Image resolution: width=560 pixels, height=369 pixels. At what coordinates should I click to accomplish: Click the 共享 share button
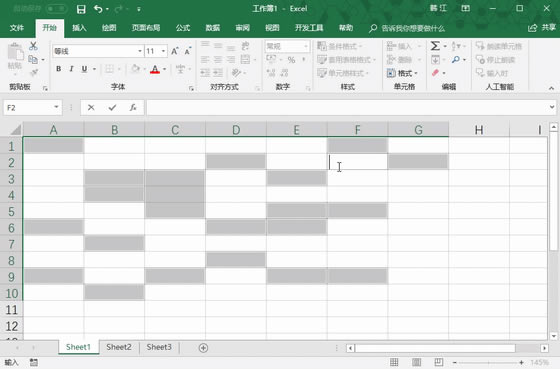click(x=542, y=28)
